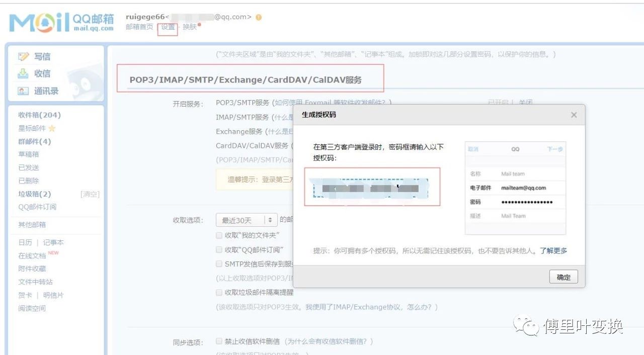Viewport: 644px width, 355px height.
Task: Click IMAP/SMTP服务 label text
Action: tap(243, 117)
